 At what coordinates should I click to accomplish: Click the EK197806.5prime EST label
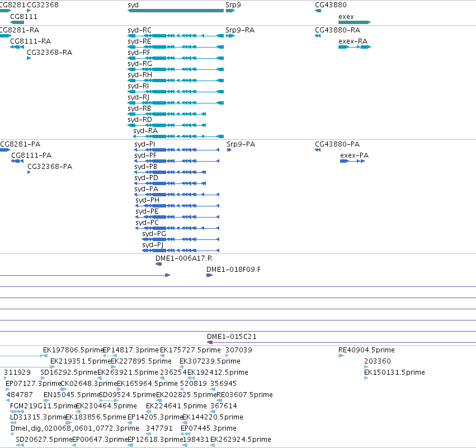click(73, 350)
